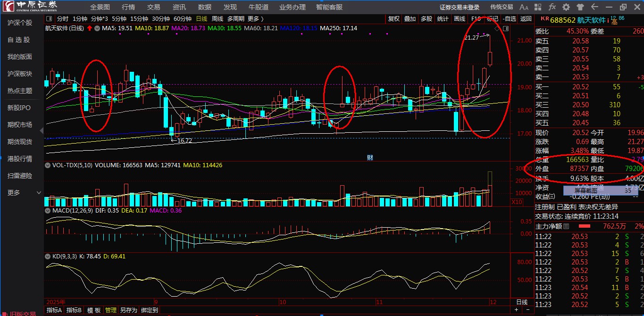Image resolution: width=644 pixels, height=316 pixels.
Task: Select the 15分钟 period
Action: [x=139, y=19]
